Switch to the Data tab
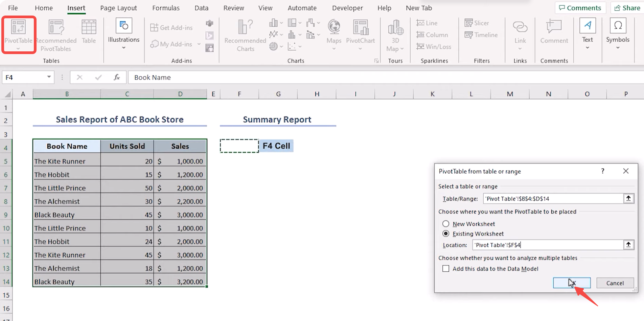The image size is (644, 321). (202, 8)
